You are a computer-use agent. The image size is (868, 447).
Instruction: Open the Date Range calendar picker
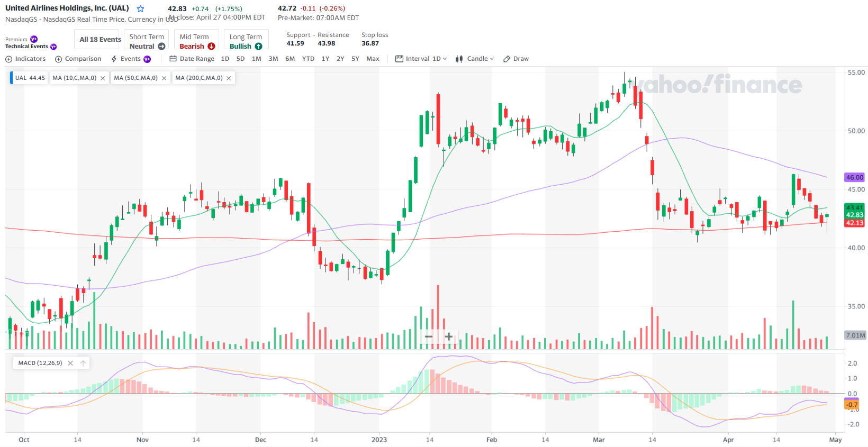[x=192, y=59]
